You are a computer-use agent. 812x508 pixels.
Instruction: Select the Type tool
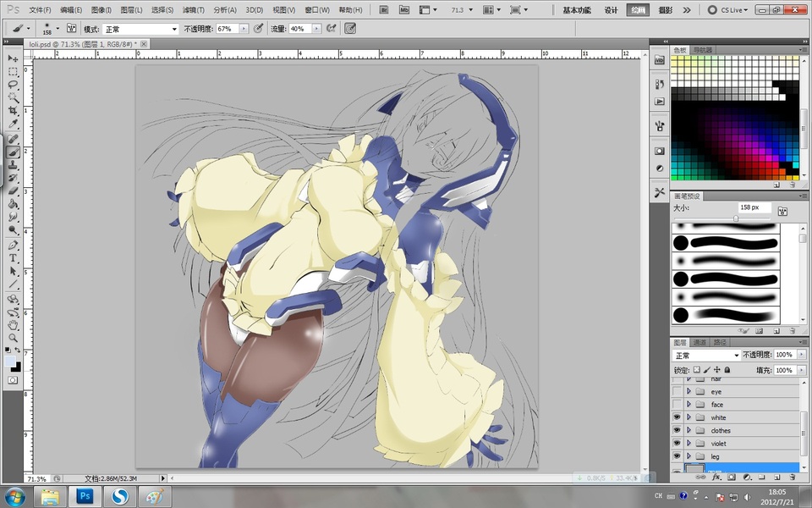[x=13, y=258]
